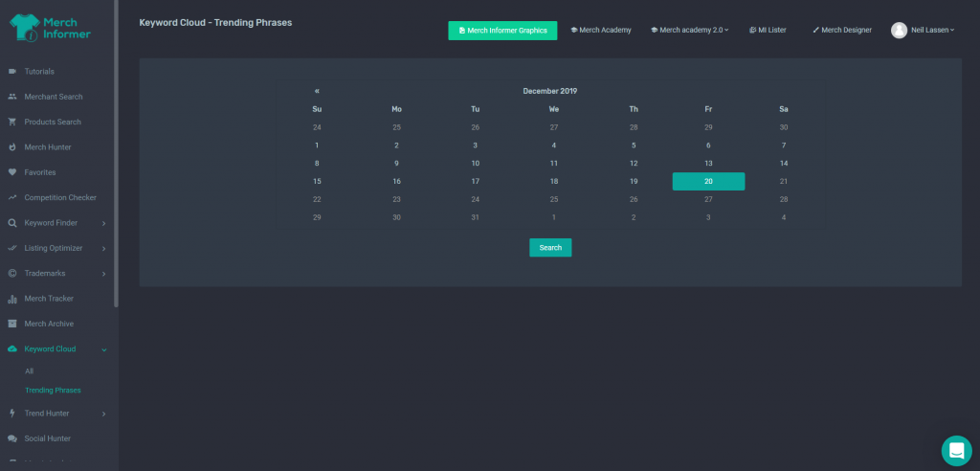Click the Tutorials video icon

11,71
